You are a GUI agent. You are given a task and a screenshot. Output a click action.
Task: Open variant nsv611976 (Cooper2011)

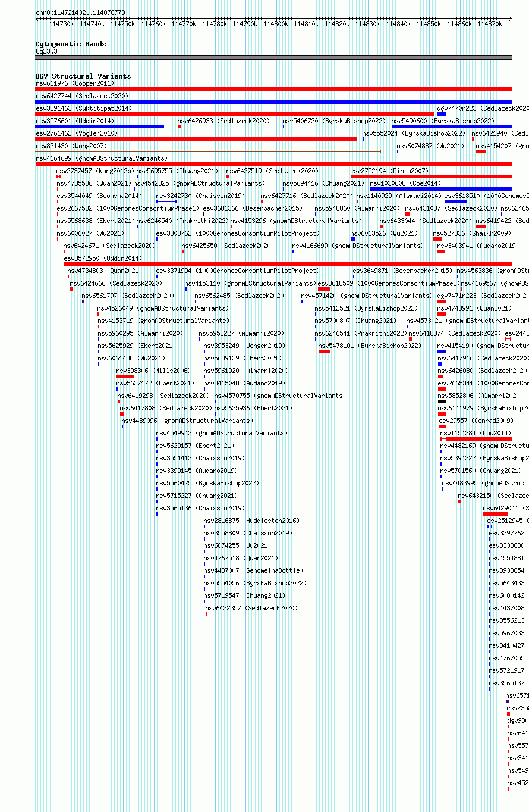click(x=75, y=83)
